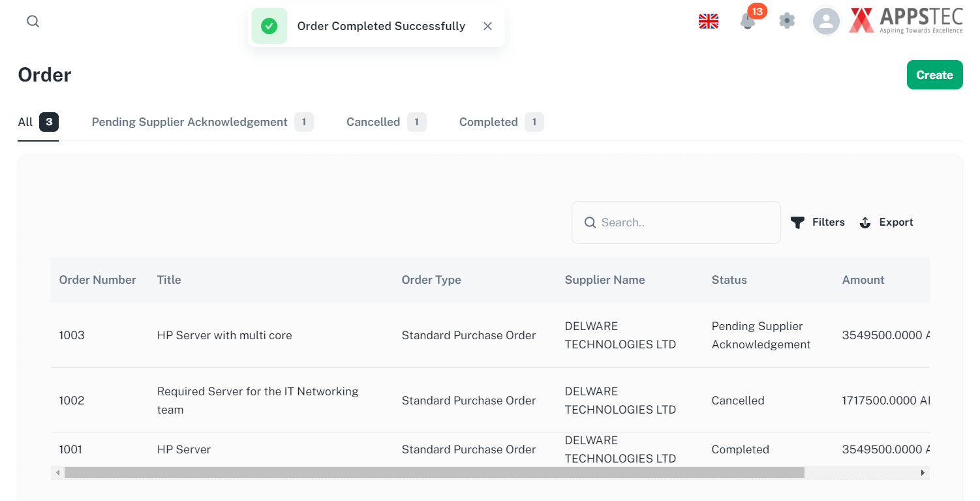Export the order list
Image resolution: width=980 pixels, height=501 pixels.
(x=886, y=222)
